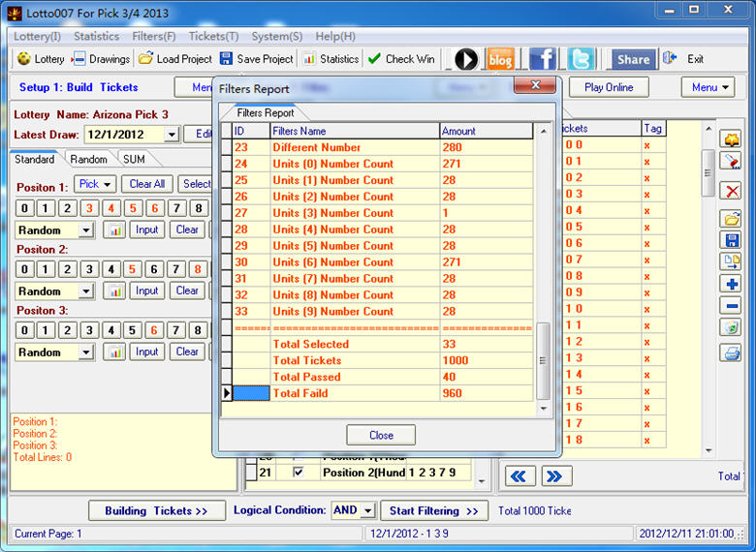The image size is (756, 552).
Task: Open the orange blog icon
Action: click(x=500, y=59)
